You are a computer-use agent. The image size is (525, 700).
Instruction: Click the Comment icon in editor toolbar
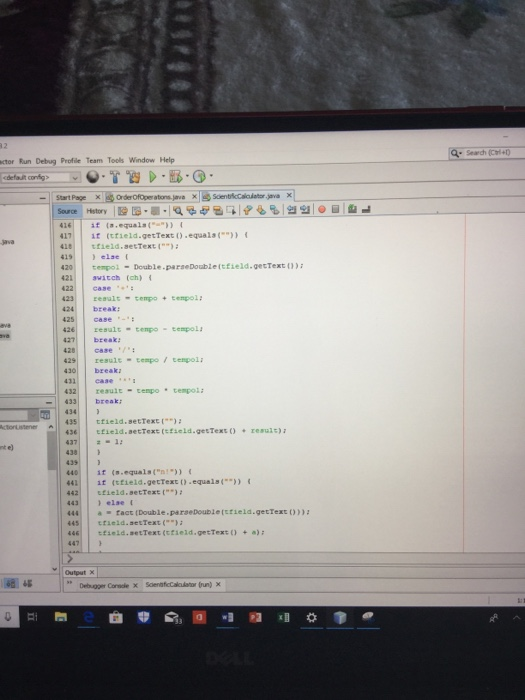pyautogui.click(x=352, y=208)
